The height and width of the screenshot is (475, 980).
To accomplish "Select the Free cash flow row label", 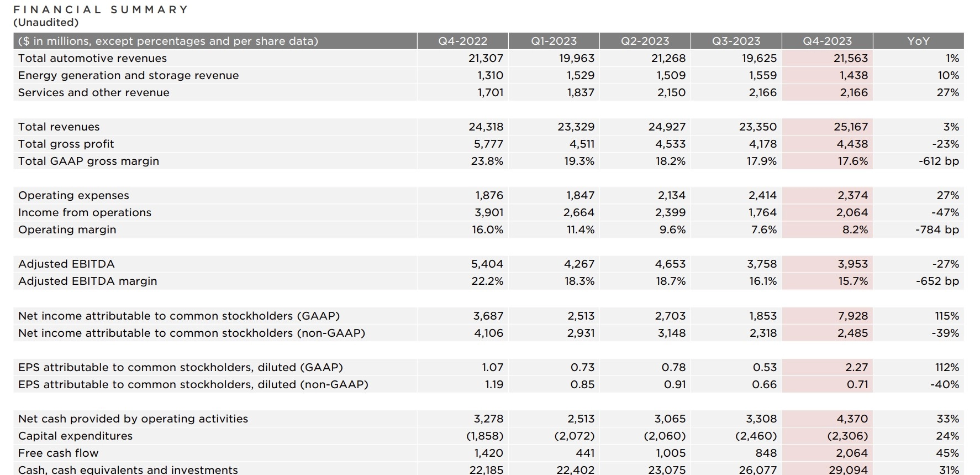I will pyautogui.click(x=58, y=453).
